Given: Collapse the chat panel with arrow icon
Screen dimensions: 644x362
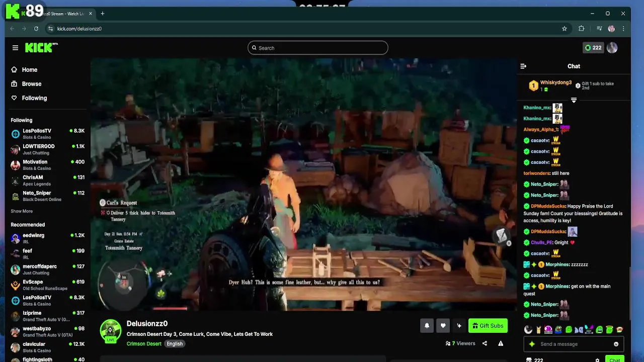Looking at the screenshot, I should click(523, 66).
